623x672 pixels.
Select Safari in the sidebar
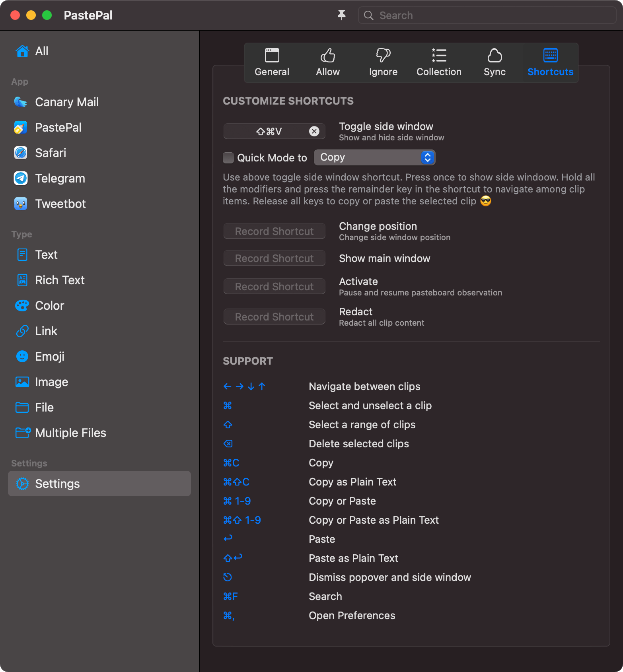[x=99, y=153]
